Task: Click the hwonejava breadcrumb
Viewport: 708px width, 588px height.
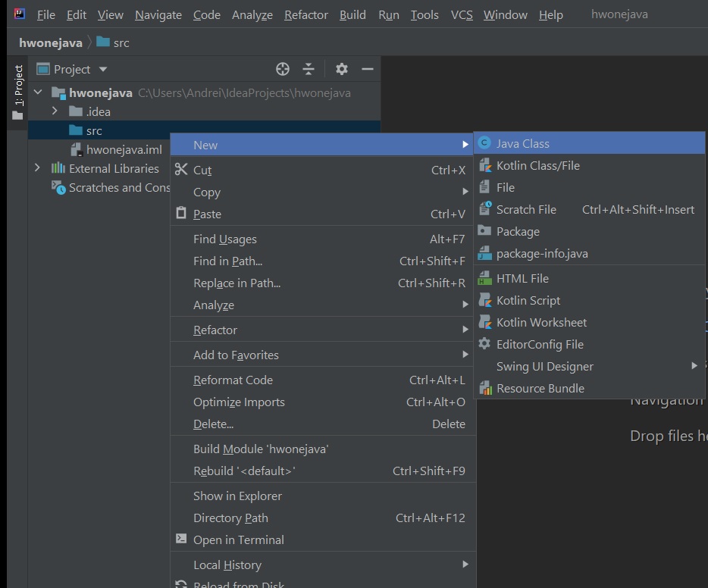Action: pyautogui.click(x=51, y=43)
